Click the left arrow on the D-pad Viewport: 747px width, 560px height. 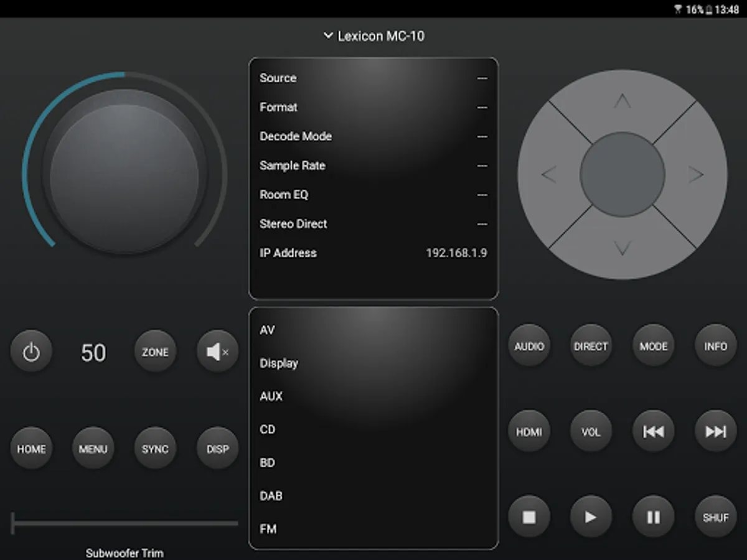tap(548, 175)
